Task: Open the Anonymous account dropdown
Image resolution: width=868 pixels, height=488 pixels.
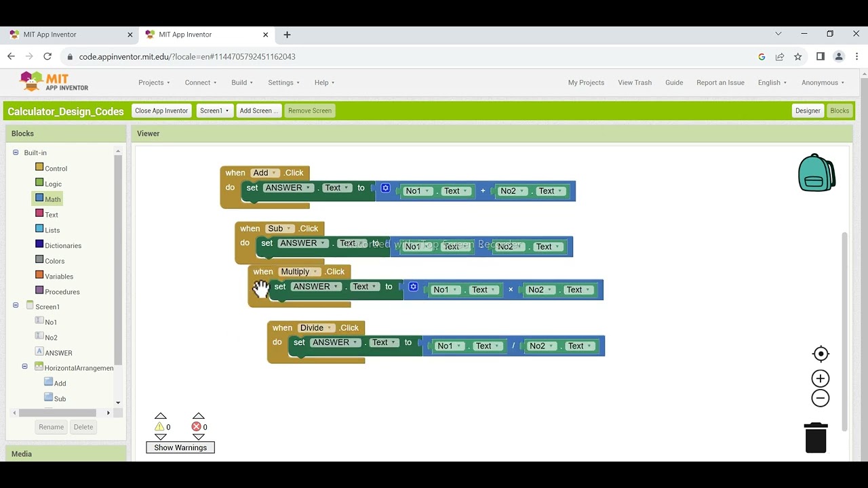Action: [x=823, y=83]
